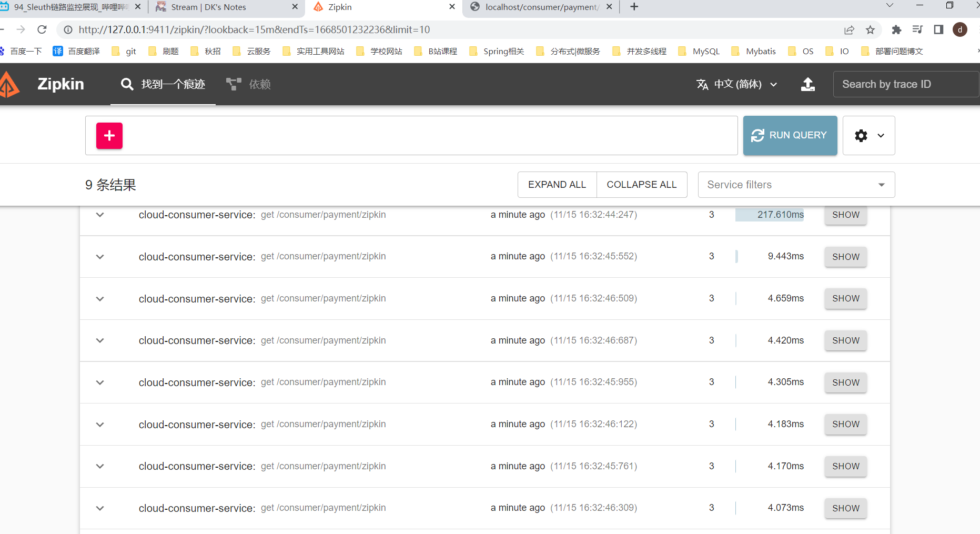Click the timestamp (11/15 16:32:44:247)
This screenshot has height=534, width=980.
tap(593, 215)
